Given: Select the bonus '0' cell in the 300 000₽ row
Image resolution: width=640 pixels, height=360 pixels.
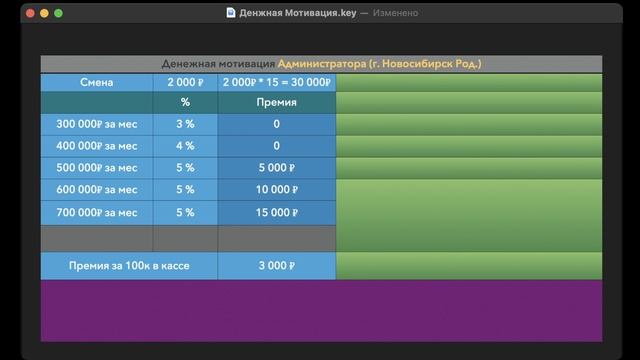Looking at the screenshot, I should pos(277,124).
